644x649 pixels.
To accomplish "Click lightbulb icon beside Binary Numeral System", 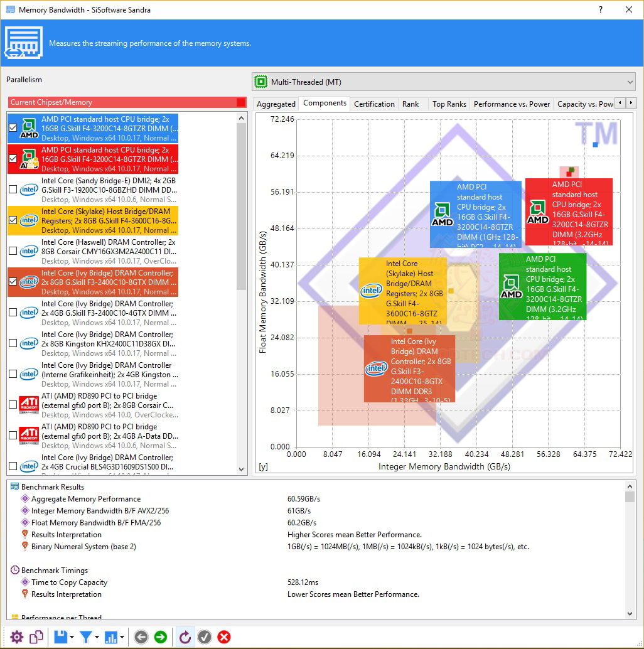I will (x=25, y=546).
